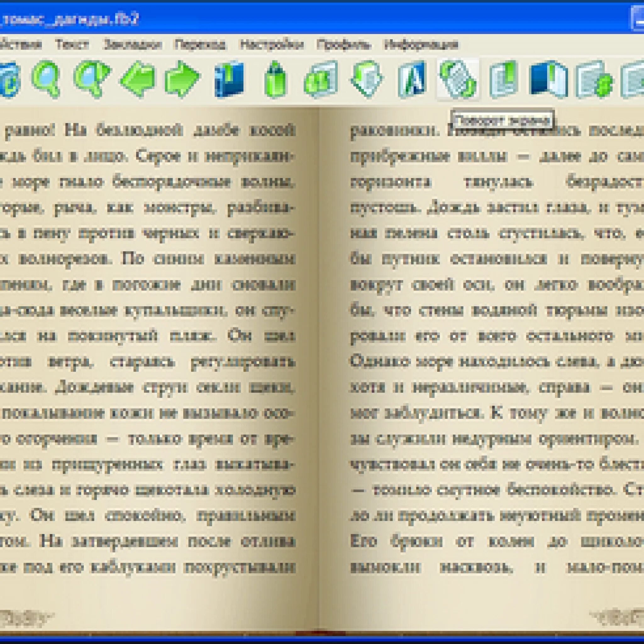Open the Закладки menu

133,44
